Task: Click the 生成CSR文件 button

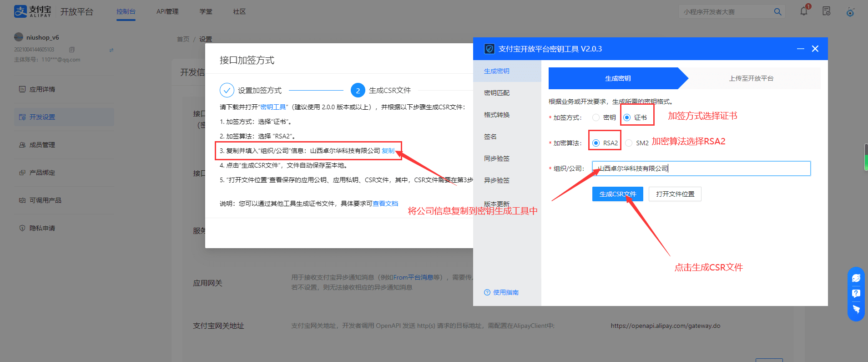Action: (x=617, y=194)
